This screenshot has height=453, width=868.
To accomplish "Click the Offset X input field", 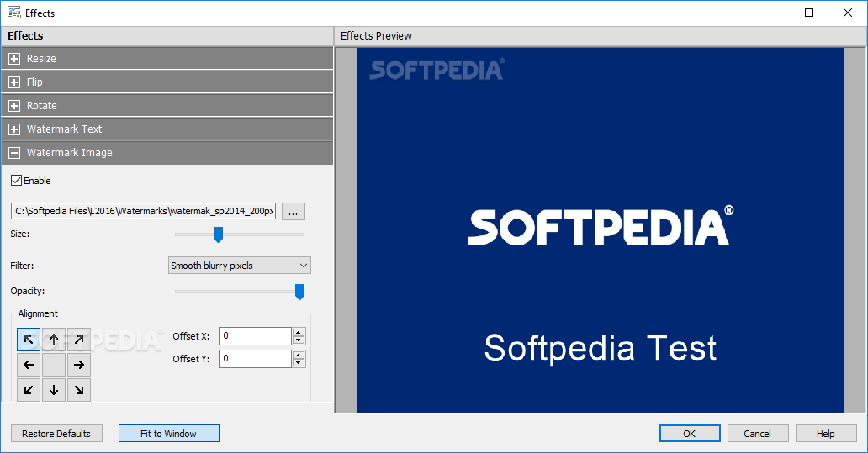I will coord(255,335).
